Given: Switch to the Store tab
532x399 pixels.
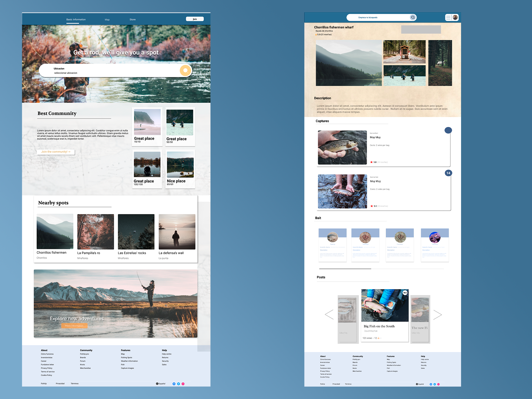Looking at the screenshot, I should point(133,20).
